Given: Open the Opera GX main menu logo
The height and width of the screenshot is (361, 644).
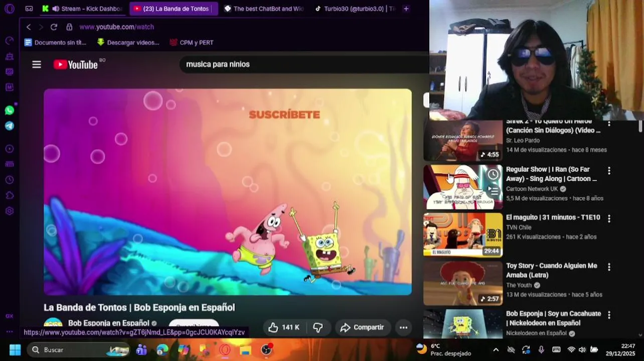Looking at the screenshot, I should click(x=9, y=9).
